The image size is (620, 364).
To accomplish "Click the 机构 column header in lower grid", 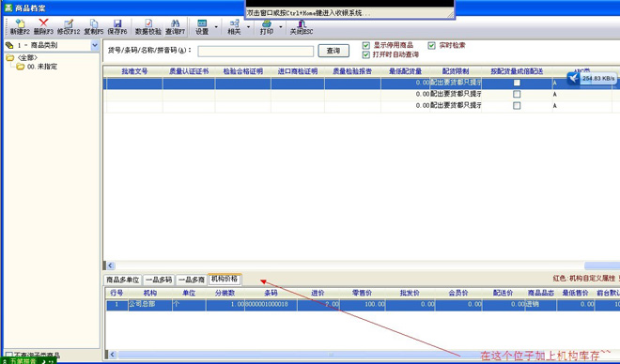I will click(x=150, y=293).
